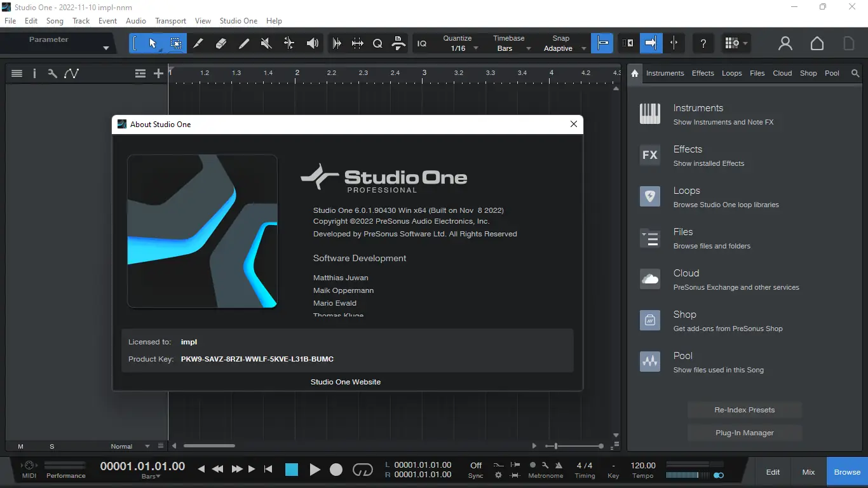Screen dimensions: 868x488
Task: Choose the Mute tool
Action: tap(266, 43)
